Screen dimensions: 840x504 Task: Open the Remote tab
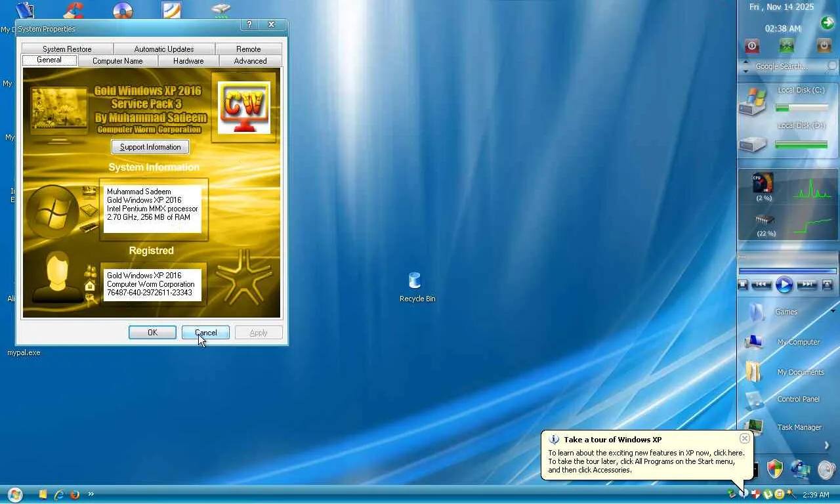(249, 49)
